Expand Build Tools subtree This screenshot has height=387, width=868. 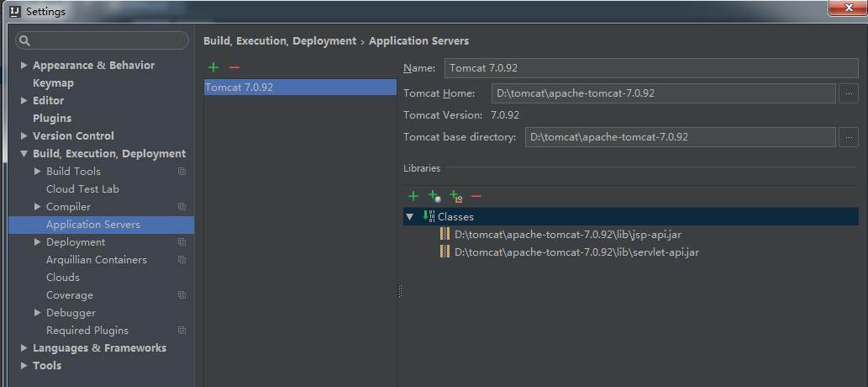click(x=38, y=172)
